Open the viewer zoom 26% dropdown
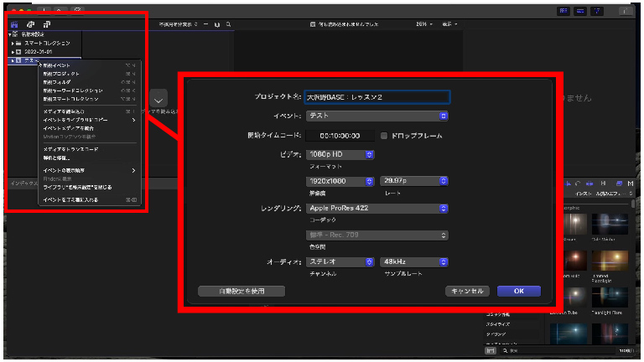 pyautogui.click(x=424, y=24)
